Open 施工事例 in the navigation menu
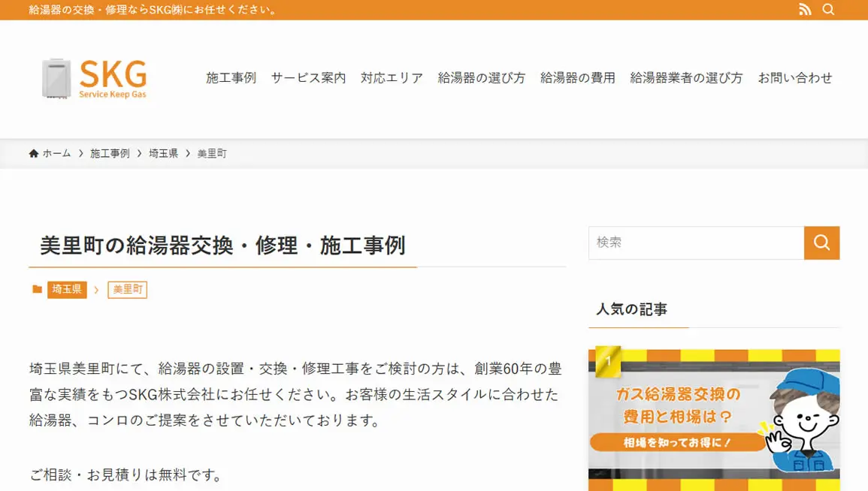868x491 pixels. 231,77
